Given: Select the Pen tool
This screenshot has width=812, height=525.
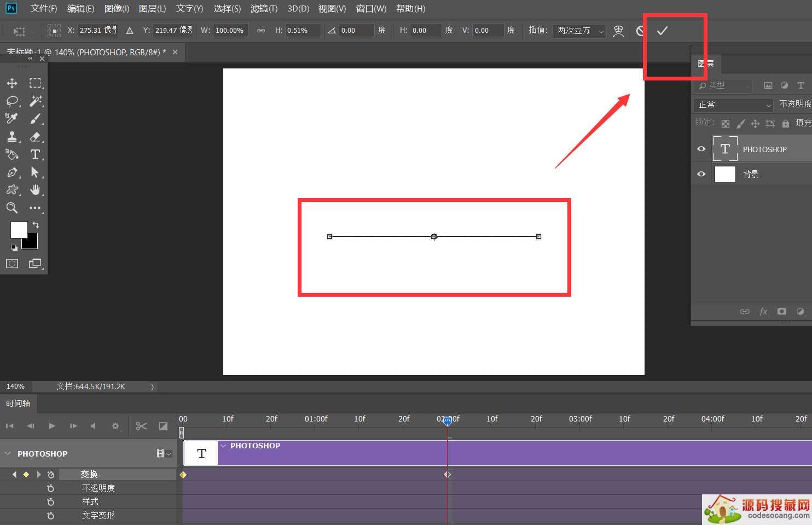Looking at the screenshot, I should 12,172.
